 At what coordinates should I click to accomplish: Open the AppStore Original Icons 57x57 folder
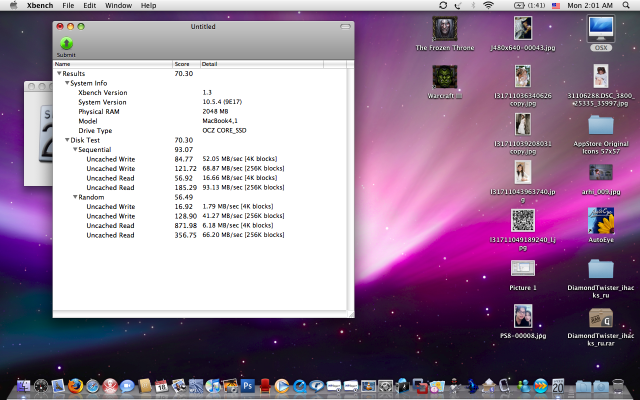(x=601, y=125)
